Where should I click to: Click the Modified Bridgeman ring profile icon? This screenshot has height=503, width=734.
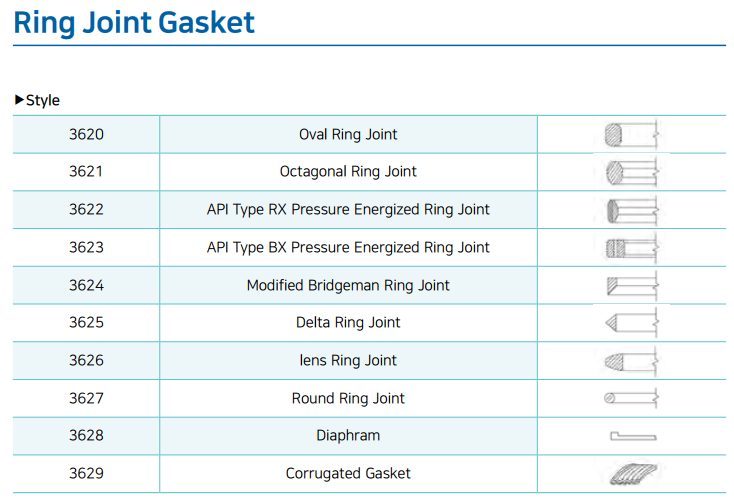pyautogui.click(x=632, y=285)
